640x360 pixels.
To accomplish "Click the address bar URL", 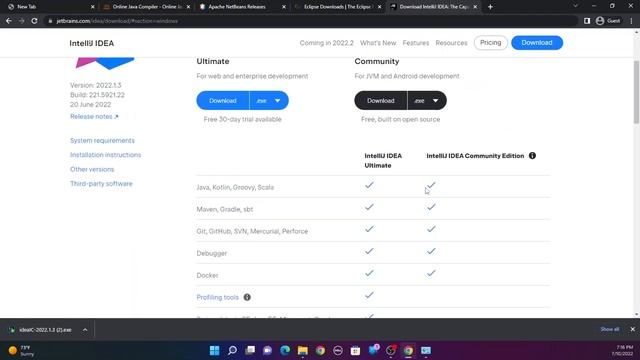I will click(x=117, y=21).
